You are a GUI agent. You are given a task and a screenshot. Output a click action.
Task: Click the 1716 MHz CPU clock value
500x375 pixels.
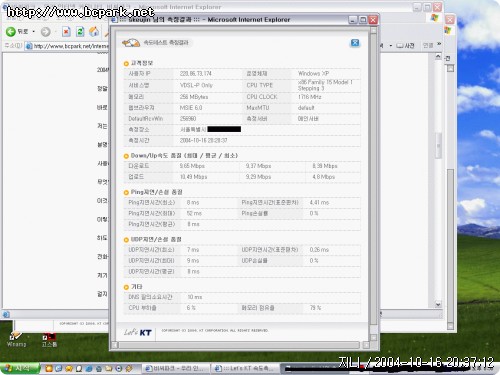pyautogui.click(x=310, y=97)
